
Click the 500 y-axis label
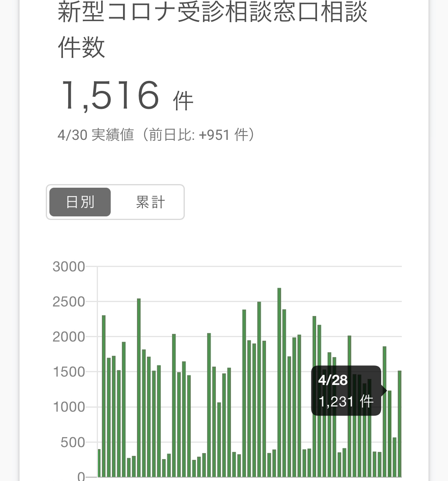(72, 442)
